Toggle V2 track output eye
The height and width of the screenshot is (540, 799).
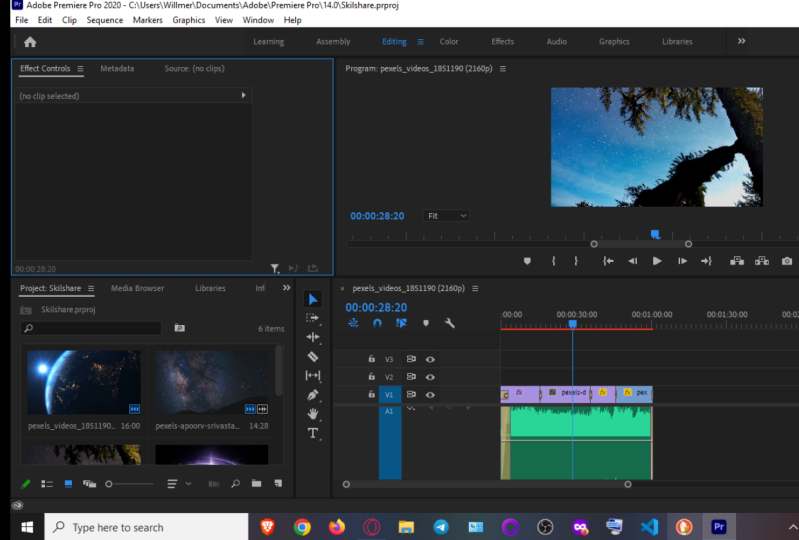430,377
